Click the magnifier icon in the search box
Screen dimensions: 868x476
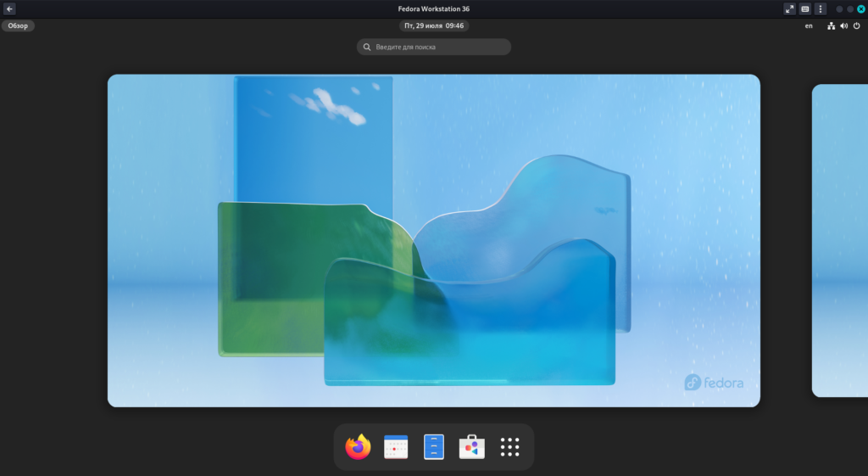(367, 48)
